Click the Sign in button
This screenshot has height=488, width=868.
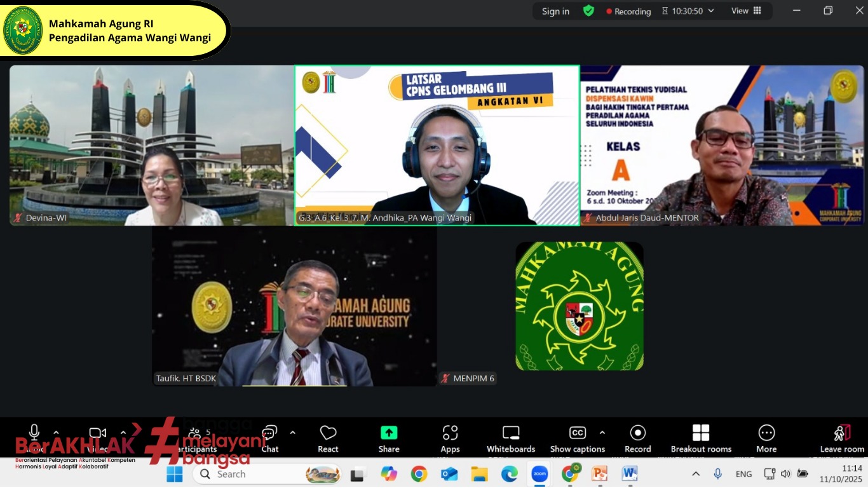coord(555,11)
